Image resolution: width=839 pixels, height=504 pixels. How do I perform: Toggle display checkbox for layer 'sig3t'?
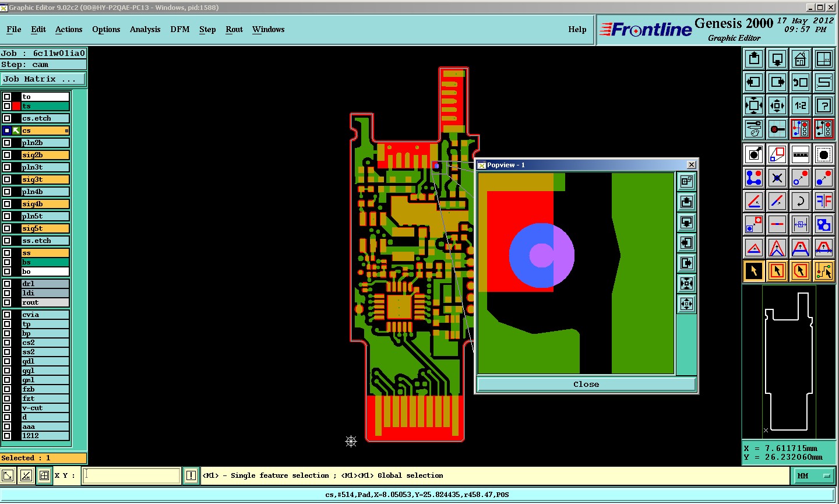pyautogui.click(x=7, y=179)
